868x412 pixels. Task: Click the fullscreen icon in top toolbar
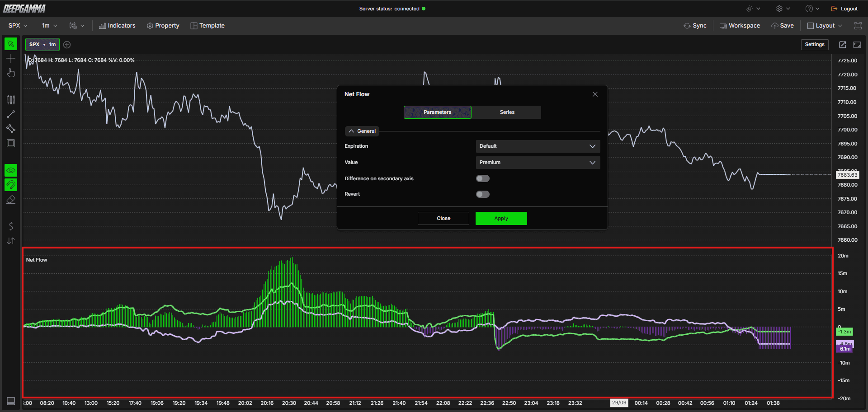(858, 26)
